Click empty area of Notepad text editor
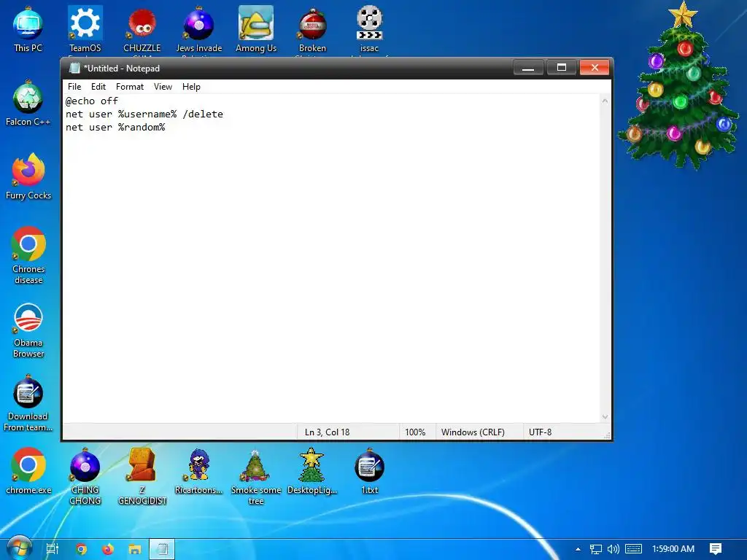 (x=332, y=276)
